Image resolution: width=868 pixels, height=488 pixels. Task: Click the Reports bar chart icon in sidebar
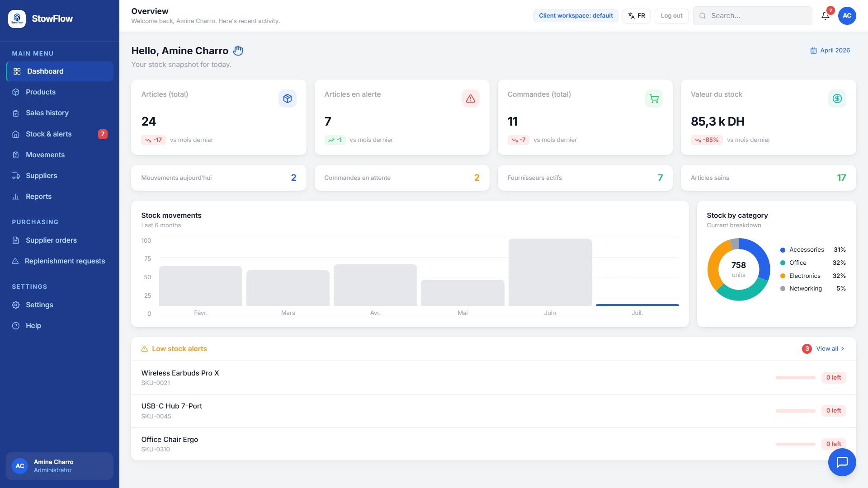coord(16,197)
